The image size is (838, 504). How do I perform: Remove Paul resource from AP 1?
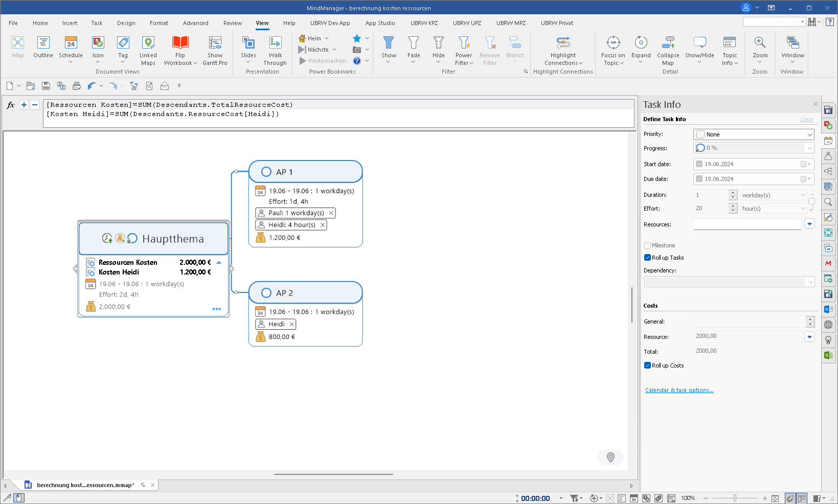tap(331, 213)
